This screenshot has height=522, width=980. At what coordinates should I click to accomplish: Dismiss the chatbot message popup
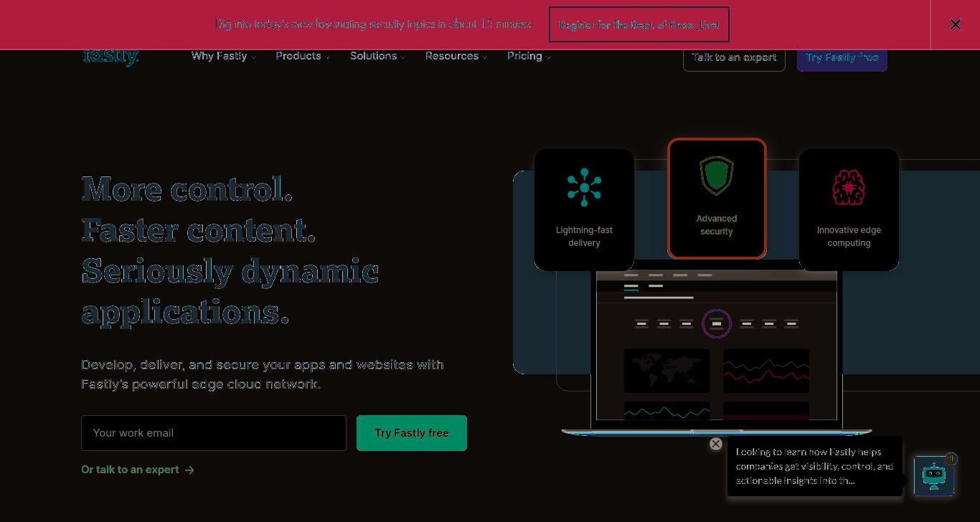coord(715,444)
